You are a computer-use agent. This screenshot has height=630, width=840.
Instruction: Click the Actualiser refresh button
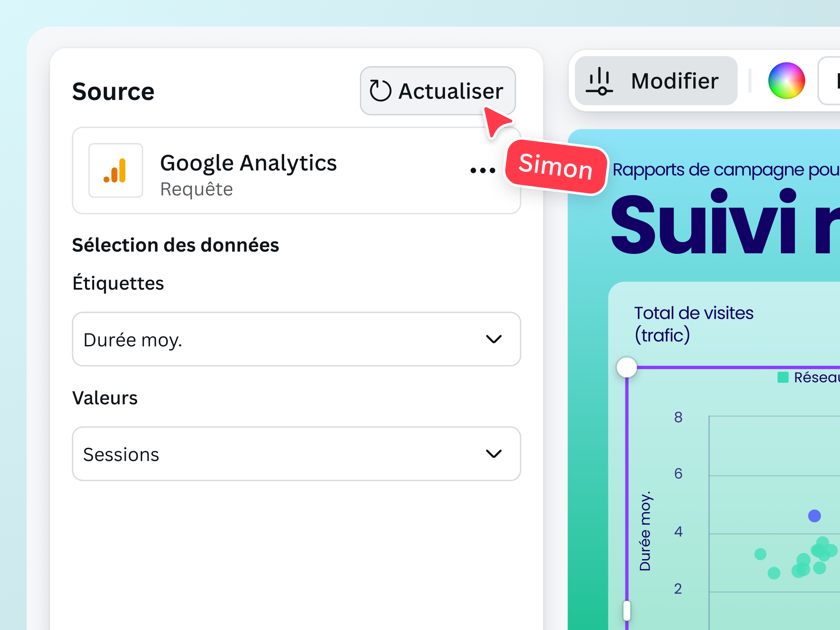tap(437, 91)
